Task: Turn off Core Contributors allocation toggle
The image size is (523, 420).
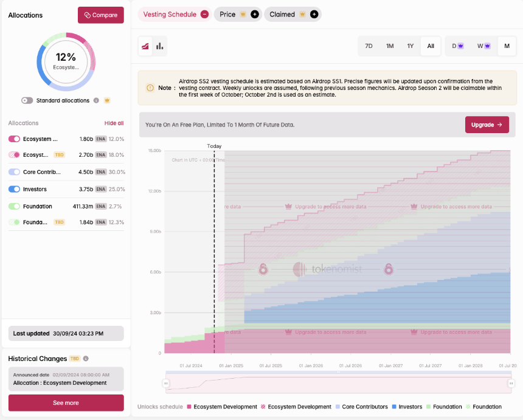Action: tap(14, 172)
